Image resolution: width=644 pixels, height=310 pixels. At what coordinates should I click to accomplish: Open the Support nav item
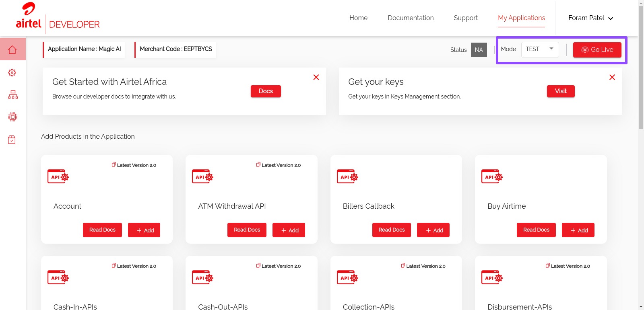point(466,18)
